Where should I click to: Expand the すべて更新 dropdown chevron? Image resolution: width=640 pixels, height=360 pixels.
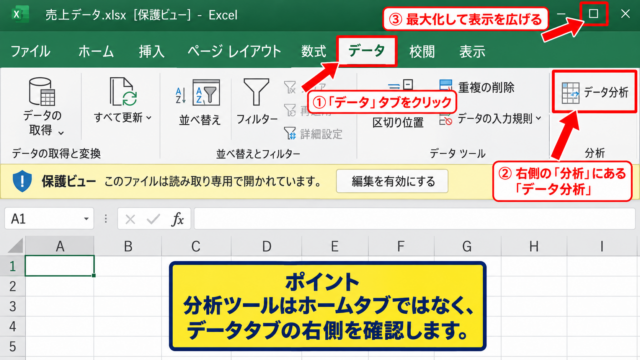149,118
